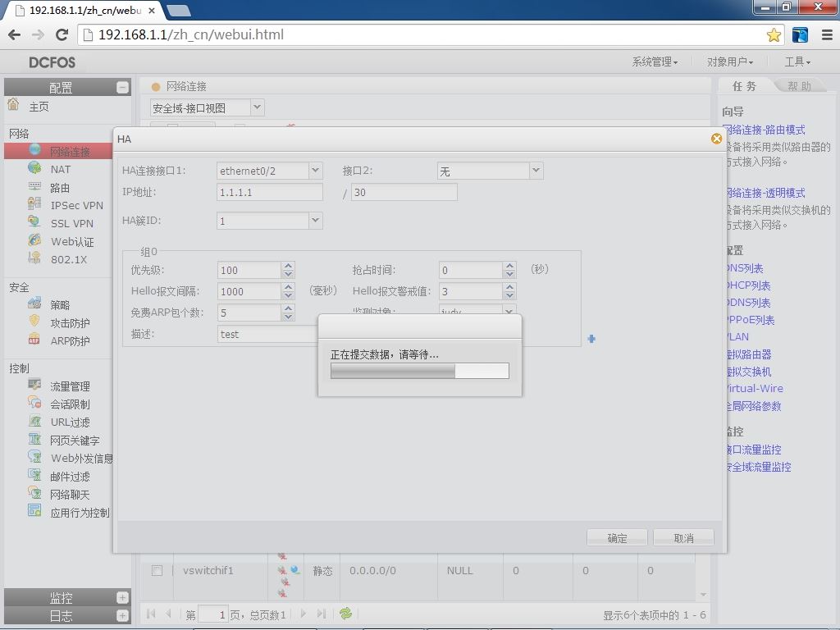Open the PPPoE列表 link

(x=750, y=320)
